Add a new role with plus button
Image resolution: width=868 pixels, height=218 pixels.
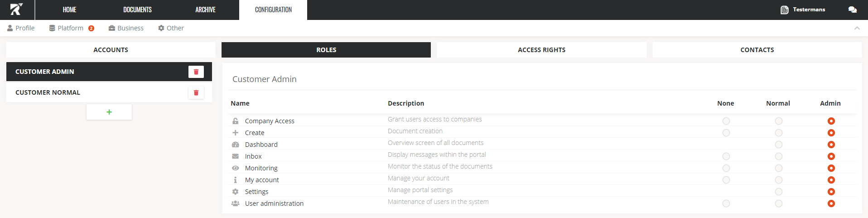coord(109,112)
